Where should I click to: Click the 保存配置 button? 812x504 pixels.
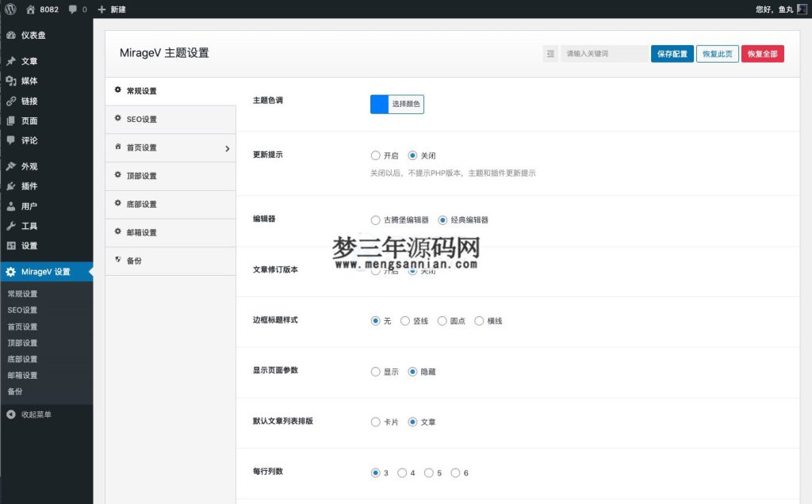pos(672,52)
